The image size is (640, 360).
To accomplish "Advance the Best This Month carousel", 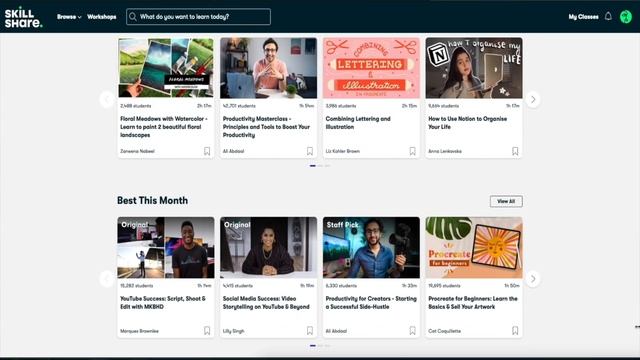I will pyautogui.click(x=533, y=279).
